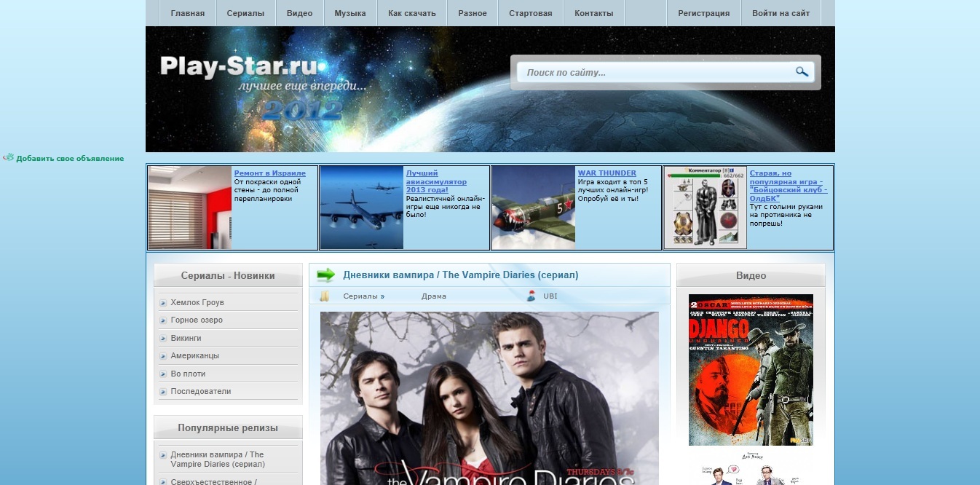This screenshot has width=980, height=485.
Task: Open Дневники вампира in Популярные релизы
Action: [x=218, y=460]
